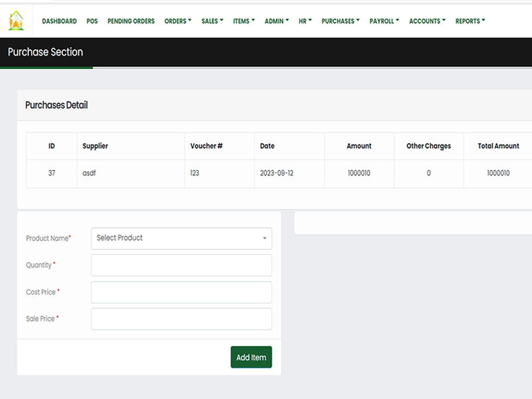Expand the Orders dropdown menu
Viewport: 532px width, 399px height.
(178, 21)
